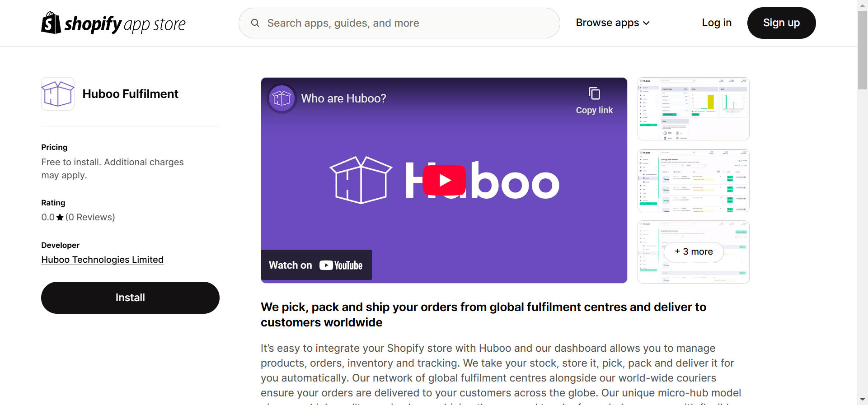Expand remaining screenshots via + 3 more
Image resolution: width=868 pixels, height=405 pixels.
[693, 251]
